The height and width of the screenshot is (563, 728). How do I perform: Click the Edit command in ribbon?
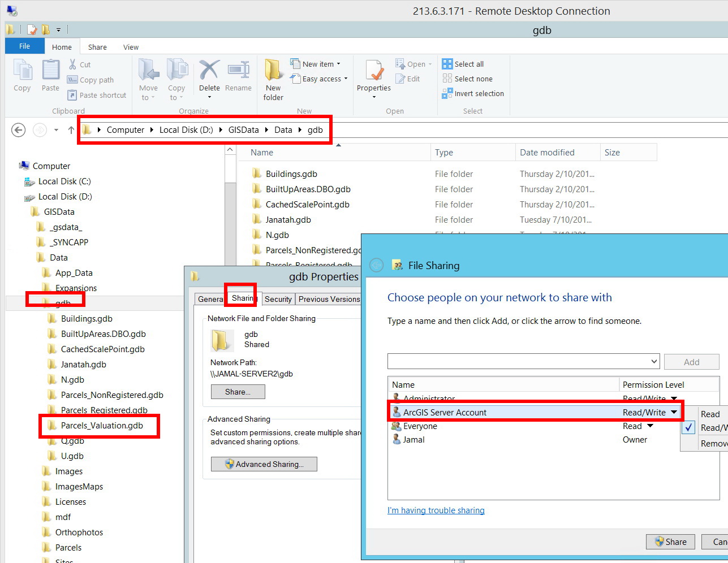[x=408, y=79]
